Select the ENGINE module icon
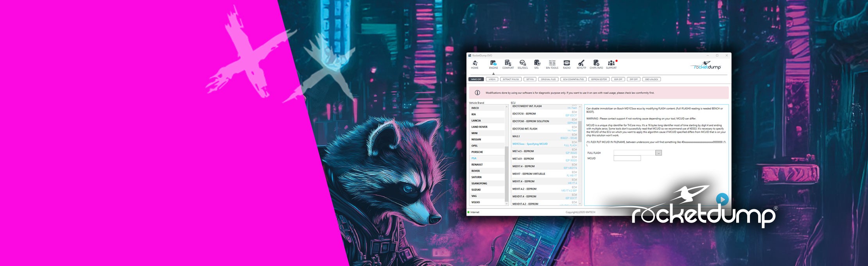 (493, 65)
